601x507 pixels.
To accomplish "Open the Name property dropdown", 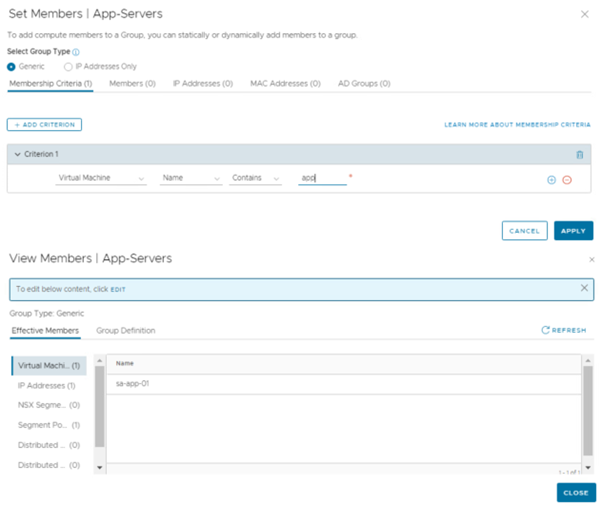I will [190, 178].
